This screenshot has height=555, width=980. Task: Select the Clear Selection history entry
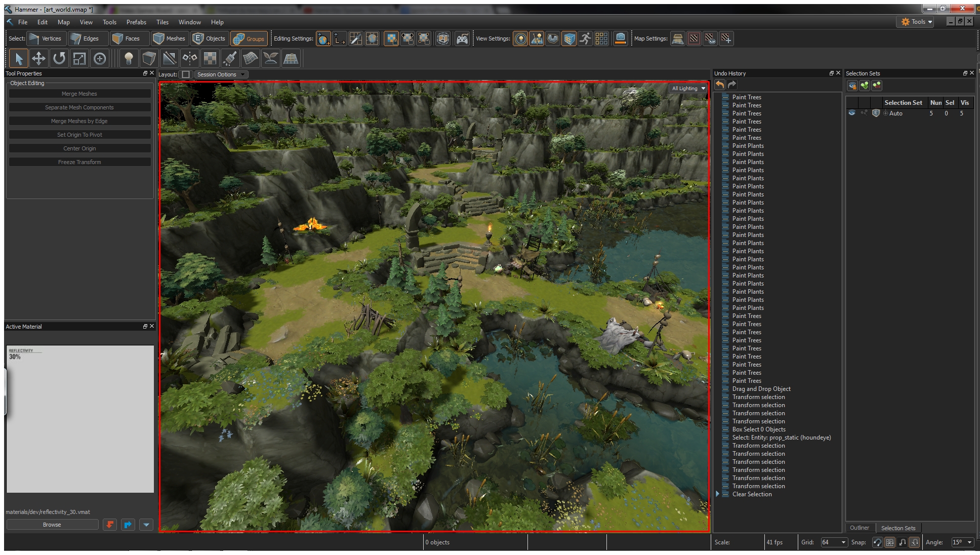752,494
